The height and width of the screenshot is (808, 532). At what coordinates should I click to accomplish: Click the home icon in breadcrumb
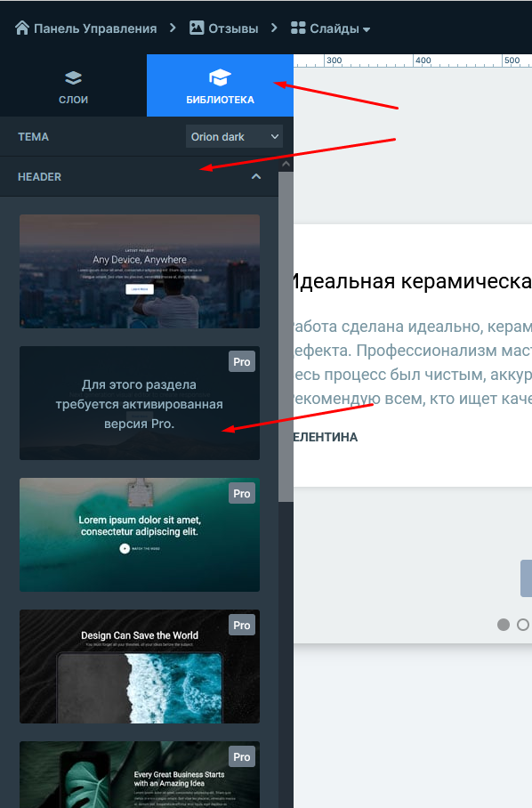[22, 28]
